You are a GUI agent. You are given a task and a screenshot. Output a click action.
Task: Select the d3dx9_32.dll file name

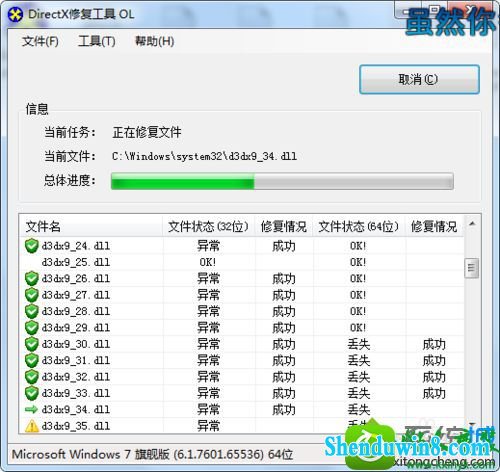click(x=76, y=377)
